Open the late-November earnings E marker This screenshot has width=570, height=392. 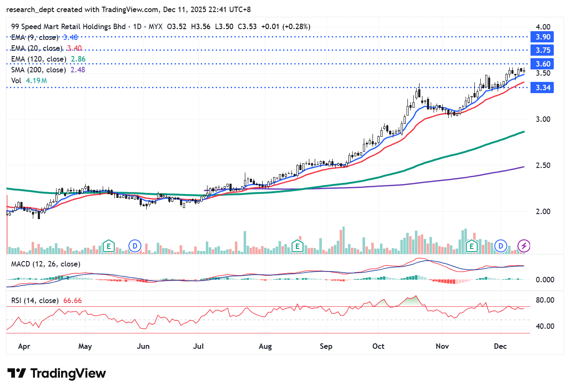(x=471, y=246)
